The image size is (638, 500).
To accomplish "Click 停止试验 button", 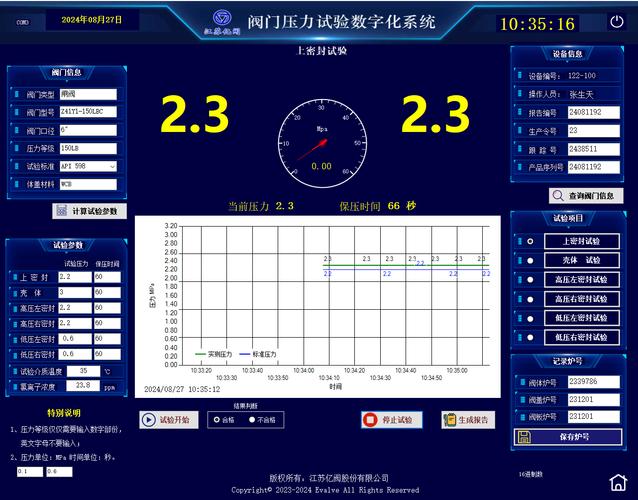I will 391,419.
